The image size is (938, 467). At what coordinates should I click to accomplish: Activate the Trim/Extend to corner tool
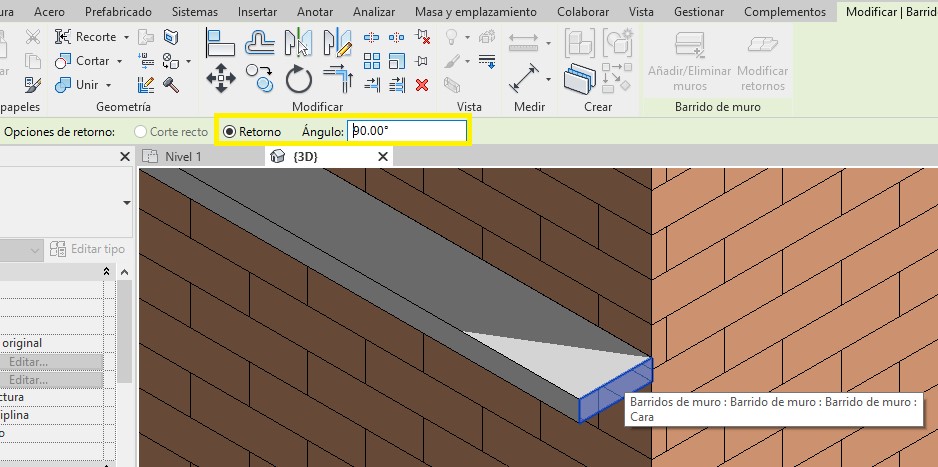[338, 78]
